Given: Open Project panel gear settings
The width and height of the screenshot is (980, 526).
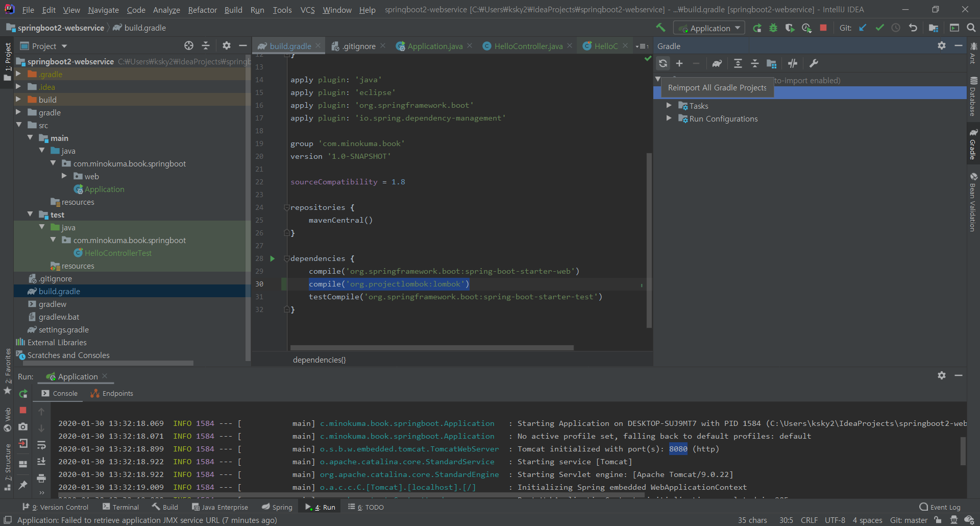Looking at the screenshot, I should [227, 45].
